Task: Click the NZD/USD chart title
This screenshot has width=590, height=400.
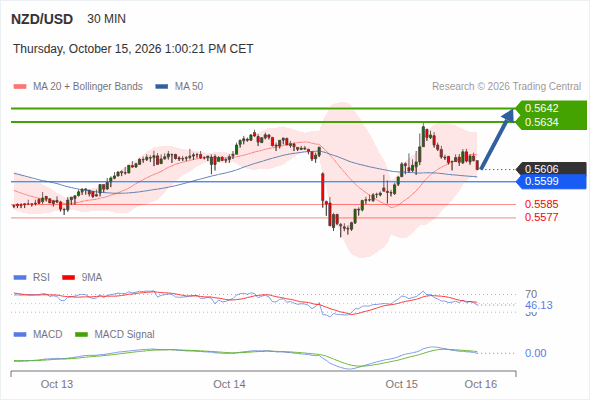Action: pyautogui.click(x=42, y=19)
